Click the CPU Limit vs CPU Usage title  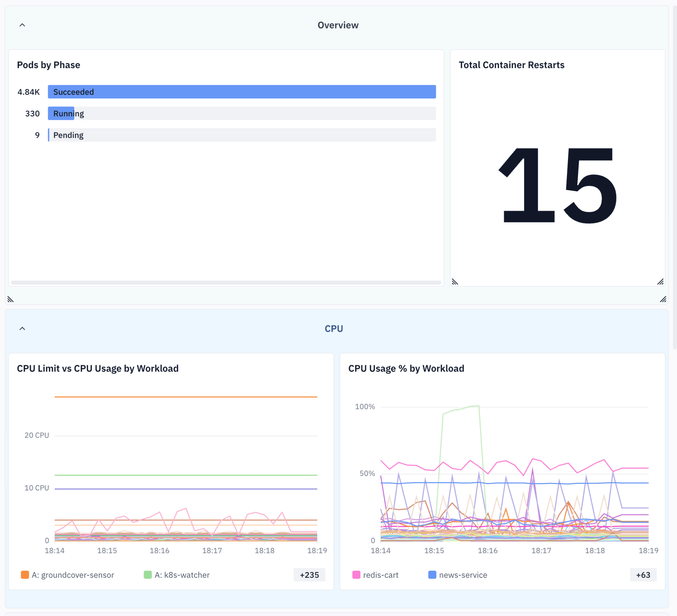(98, 369)
